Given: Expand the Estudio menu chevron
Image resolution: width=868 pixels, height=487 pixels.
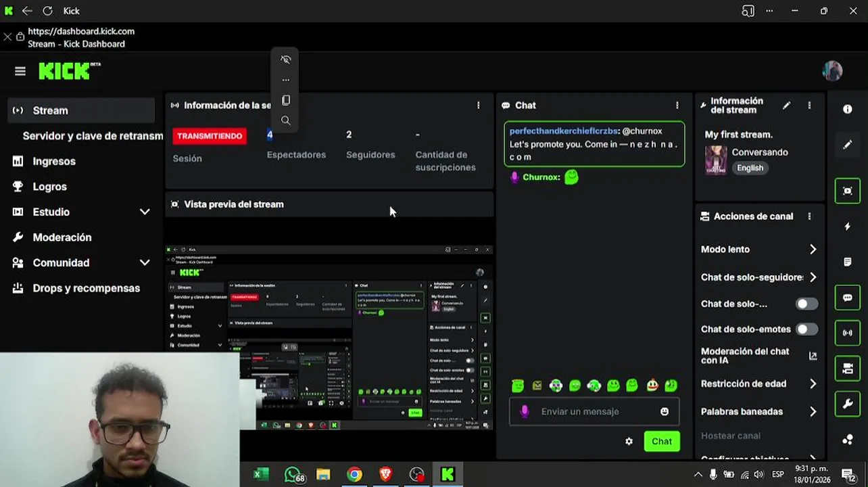Looking at the screenshot, I should click(x=145, y=212).
